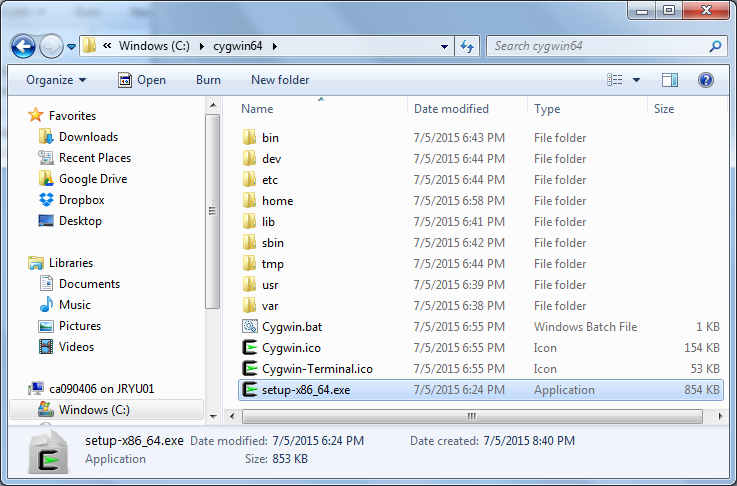The width and height of the screenshot is (737, 486).
Task: Click the navigation pane scroll up arrow
Action: tap(213, 105)
